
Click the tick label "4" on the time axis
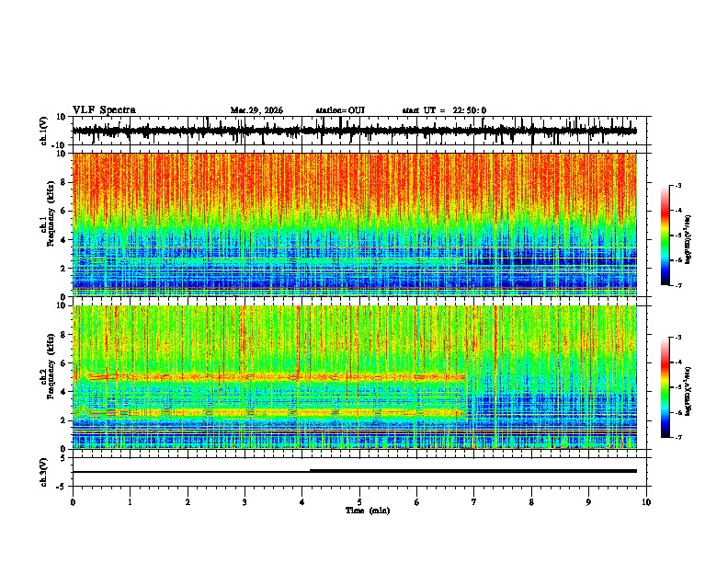pyautogui.click(x=301, y=502)
